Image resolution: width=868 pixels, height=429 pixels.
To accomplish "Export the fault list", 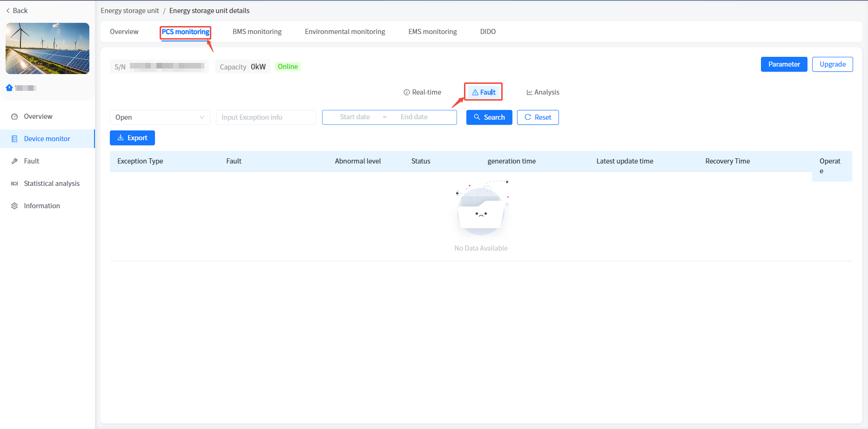I will click(132, 138).
